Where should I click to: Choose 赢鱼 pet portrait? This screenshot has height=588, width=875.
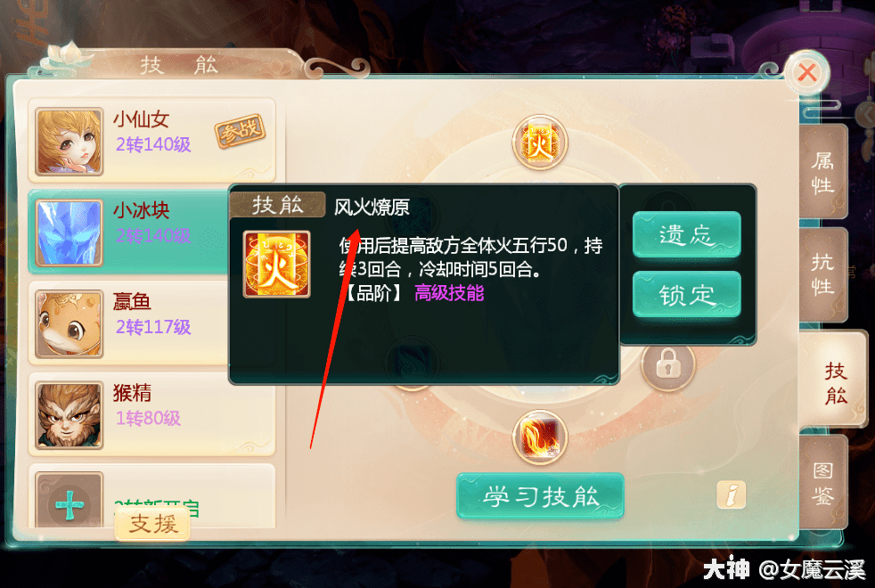click(x=70, y=323)
